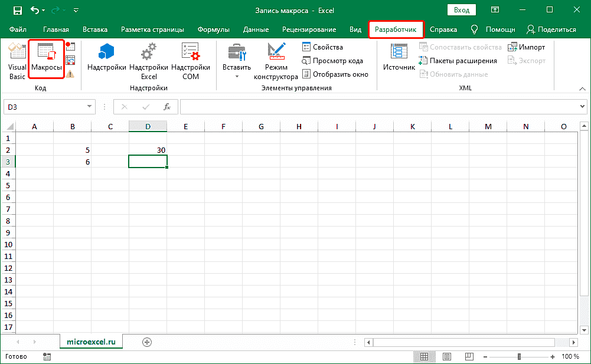591x364 pixels.
Task: Open Надстройки COM add-ins dialog
Action: tap(190, 61)
